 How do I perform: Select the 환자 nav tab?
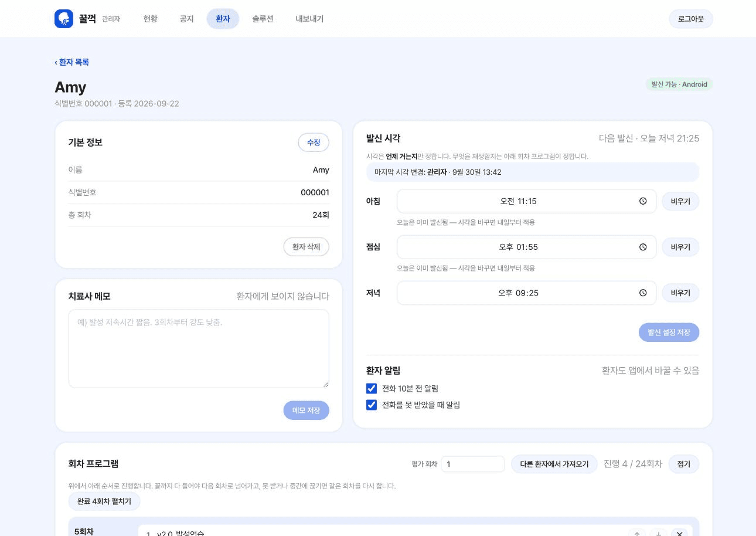coord(223,19)
